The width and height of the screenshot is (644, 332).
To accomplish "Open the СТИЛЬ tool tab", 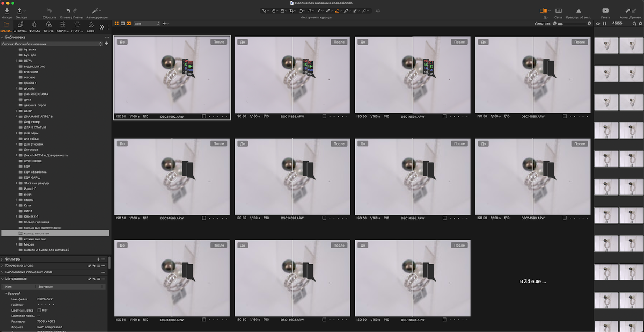I will tap(49, 26).
